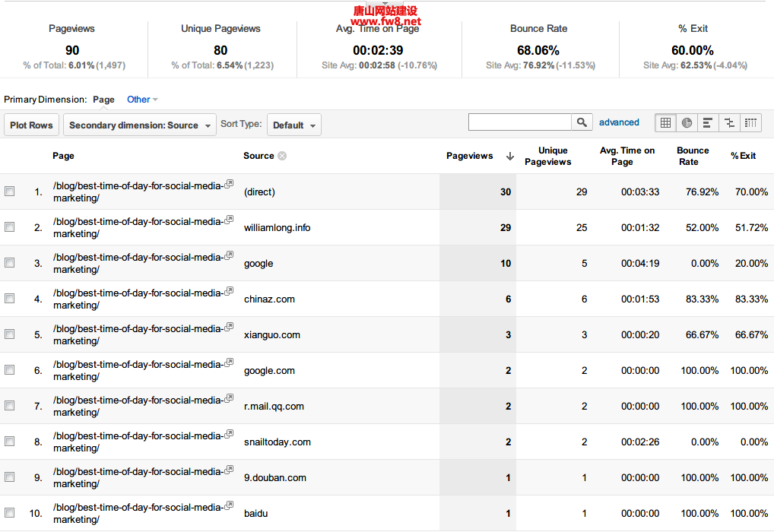Open (direct) row page in new window
The image size is (774, 532).
[229, 184]
